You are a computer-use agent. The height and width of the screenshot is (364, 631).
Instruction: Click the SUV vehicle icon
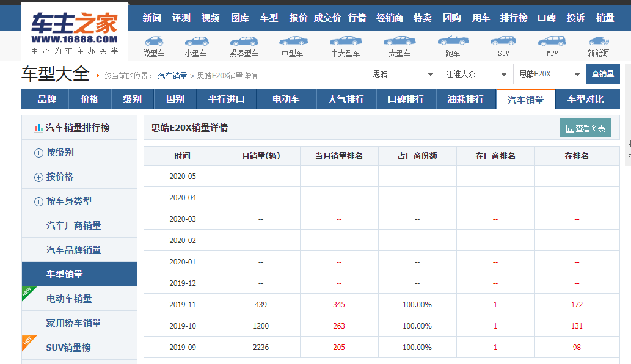click(503, 41)
